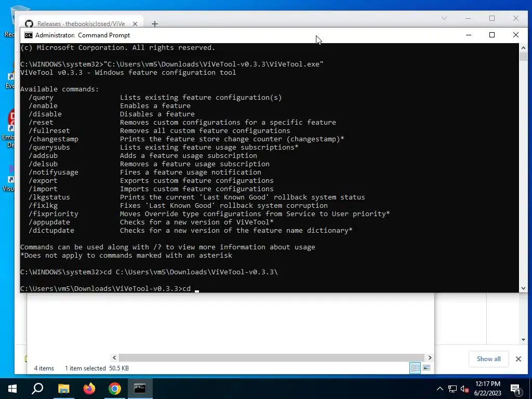532x399 pixels.
Task: Switch File Explorer to large icons view
Action: coord(427,368)
